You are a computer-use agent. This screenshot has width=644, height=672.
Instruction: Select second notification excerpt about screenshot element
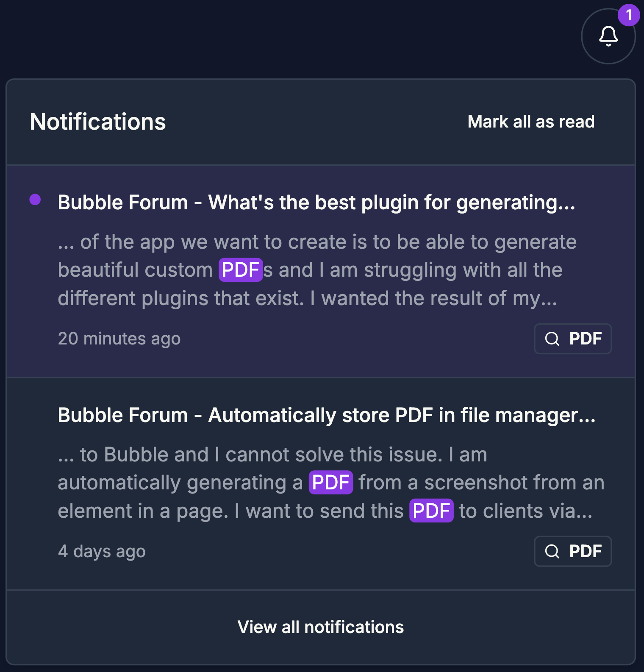click(331, 483)
